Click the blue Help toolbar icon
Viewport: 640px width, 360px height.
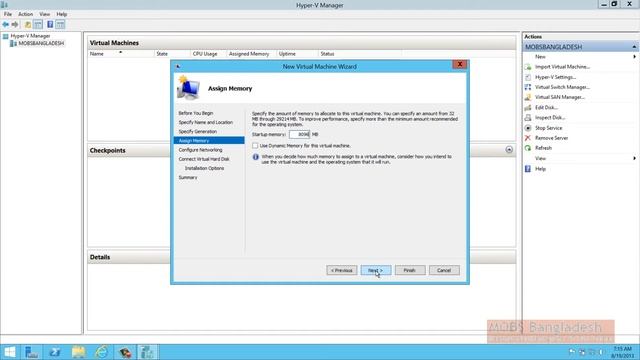(x=50, y=25)
